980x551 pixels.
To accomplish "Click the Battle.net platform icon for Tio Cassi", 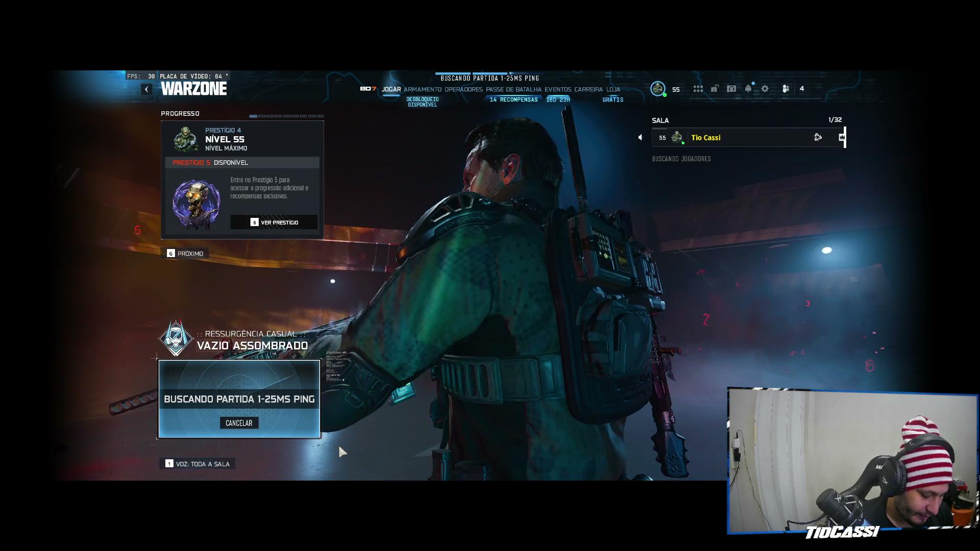I will [818, 137].
